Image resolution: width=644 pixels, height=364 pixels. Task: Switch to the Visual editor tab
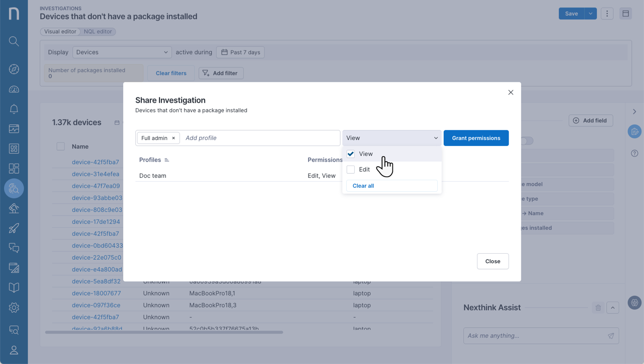click(x=60, y=31)
